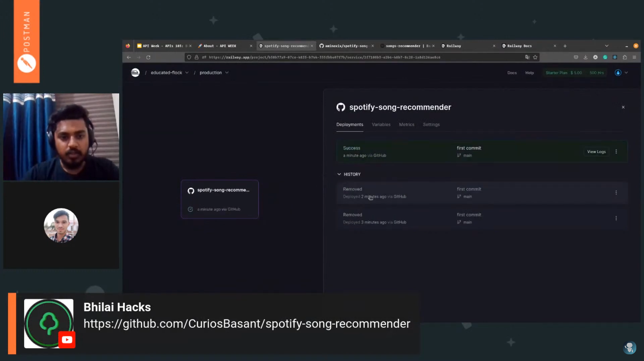Open the Metrics tab
This screenshot has height=361, width=644.
(x=407, y=125)
